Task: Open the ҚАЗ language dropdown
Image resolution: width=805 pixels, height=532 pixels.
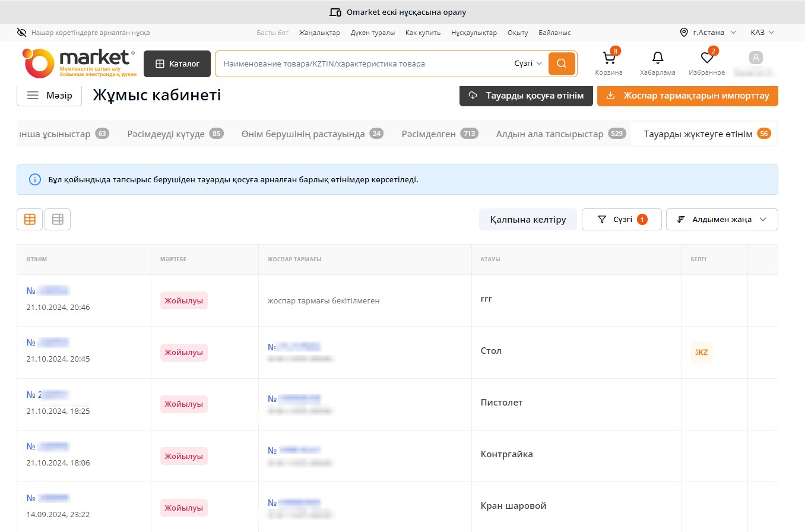Action: point(762,33)
